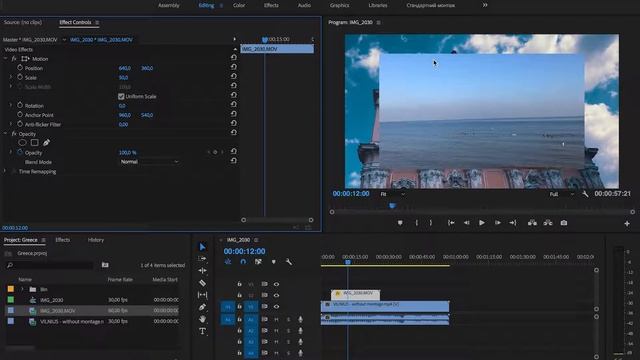Viewport: 640px width, 360px height.
Task: Click timeline playhead at 00:00:12:00
Action: point(348,262)
